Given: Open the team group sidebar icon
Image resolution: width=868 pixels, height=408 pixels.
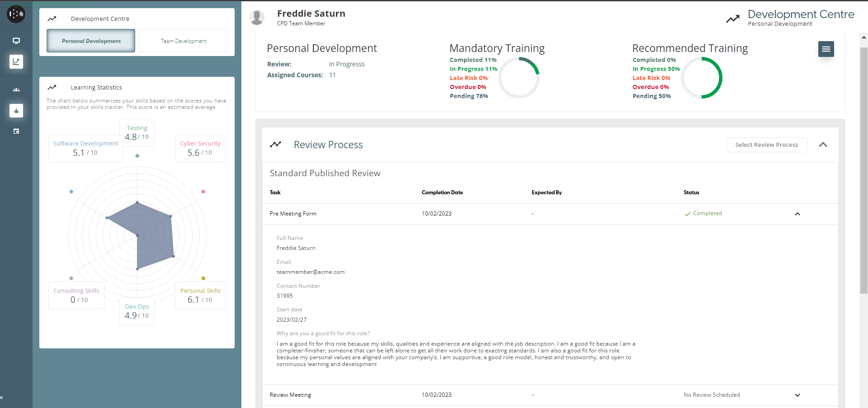Looking at the screenshot, I should pyautogui.click(x=16, y=89).
